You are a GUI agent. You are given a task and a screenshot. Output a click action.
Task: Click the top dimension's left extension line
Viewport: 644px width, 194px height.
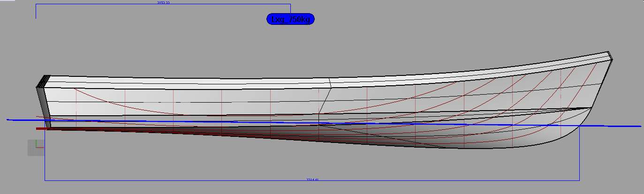pos(36,12)
